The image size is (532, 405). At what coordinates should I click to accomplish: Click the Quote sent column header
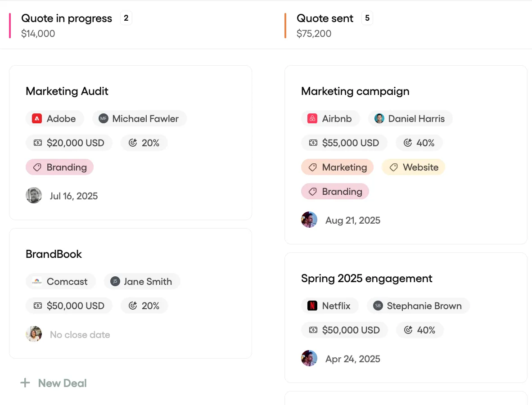tap(325, 18)
